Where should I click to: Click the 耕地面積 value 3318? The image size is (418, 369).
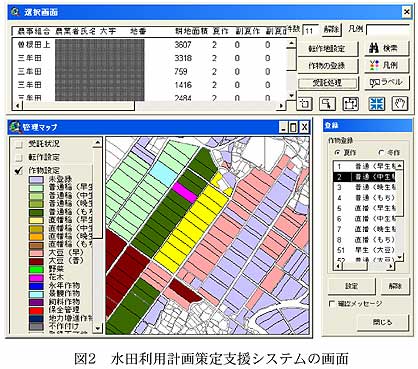click(x=183, y=58)
